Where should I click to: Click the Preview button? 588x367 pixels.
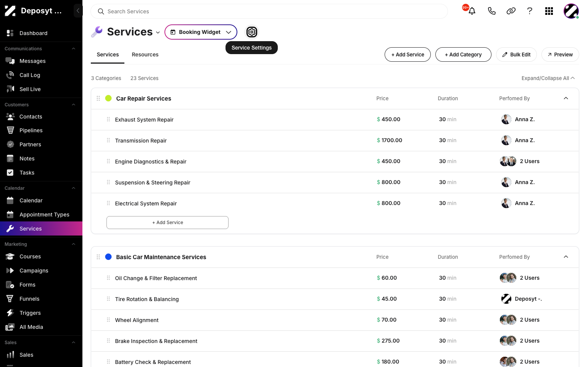tap(560, 54)
